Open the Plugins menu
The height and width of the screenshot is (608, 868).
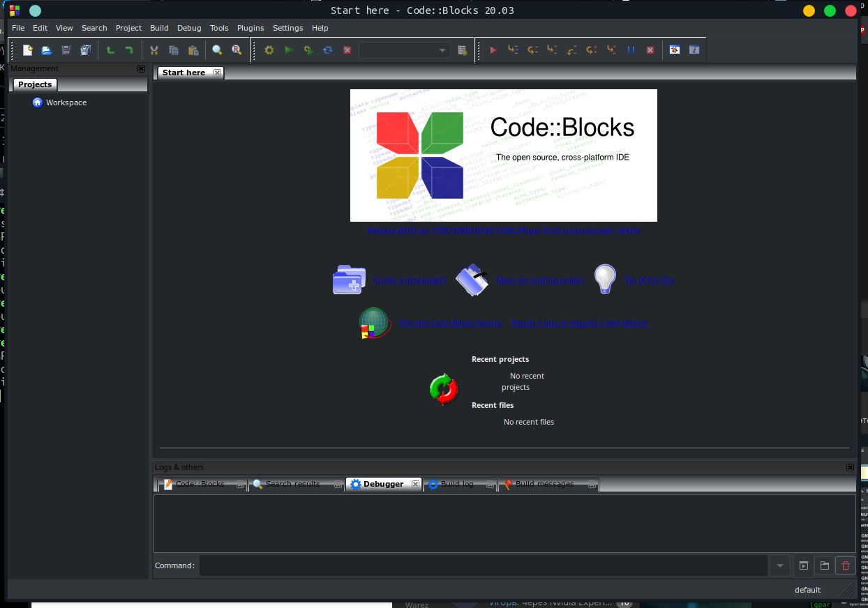(250, 28)
